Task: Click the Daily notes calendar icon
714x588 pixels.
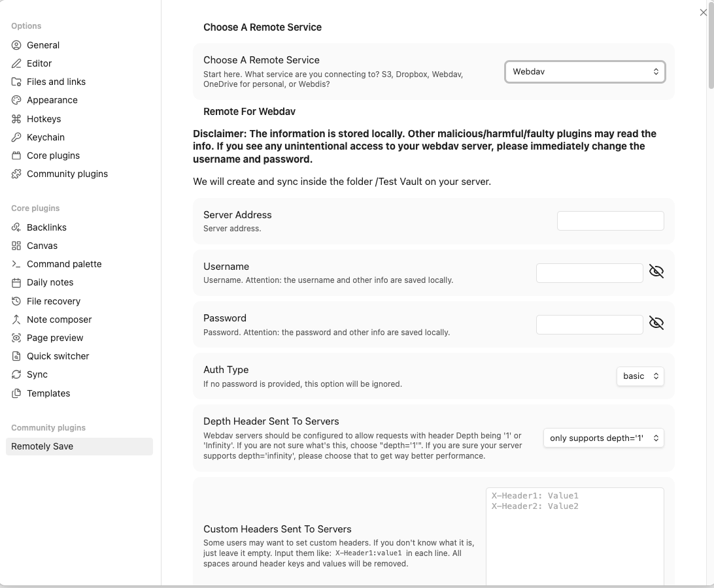Action: pos(16,283)
